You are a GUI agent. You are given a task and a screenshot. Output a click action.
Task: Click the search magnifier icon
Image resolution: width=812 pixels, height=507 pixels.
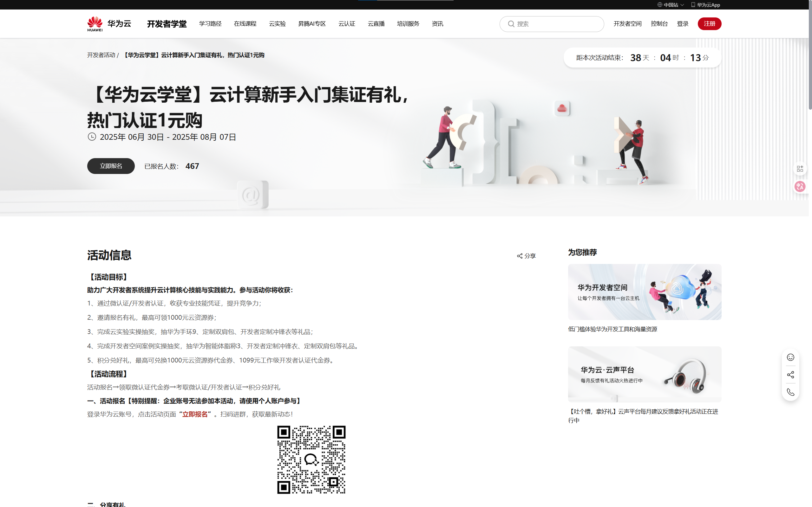point(511,24)
